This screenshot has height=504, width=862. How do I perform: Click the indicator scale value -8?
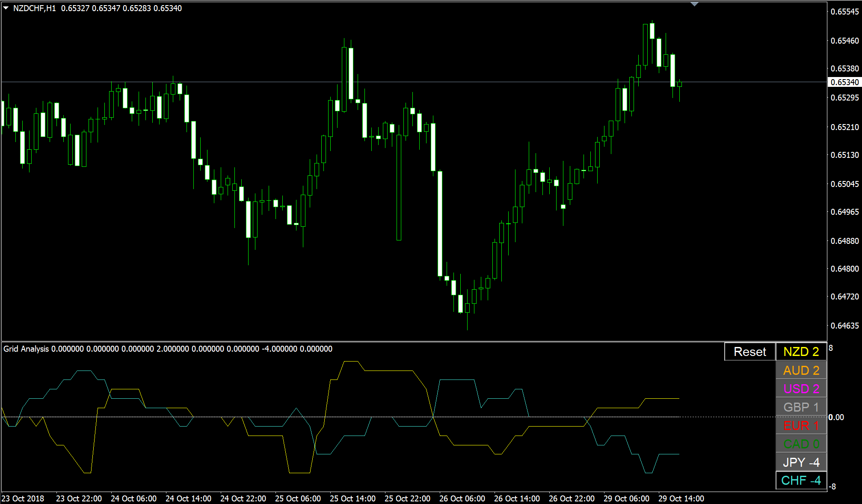coord(832,486)
